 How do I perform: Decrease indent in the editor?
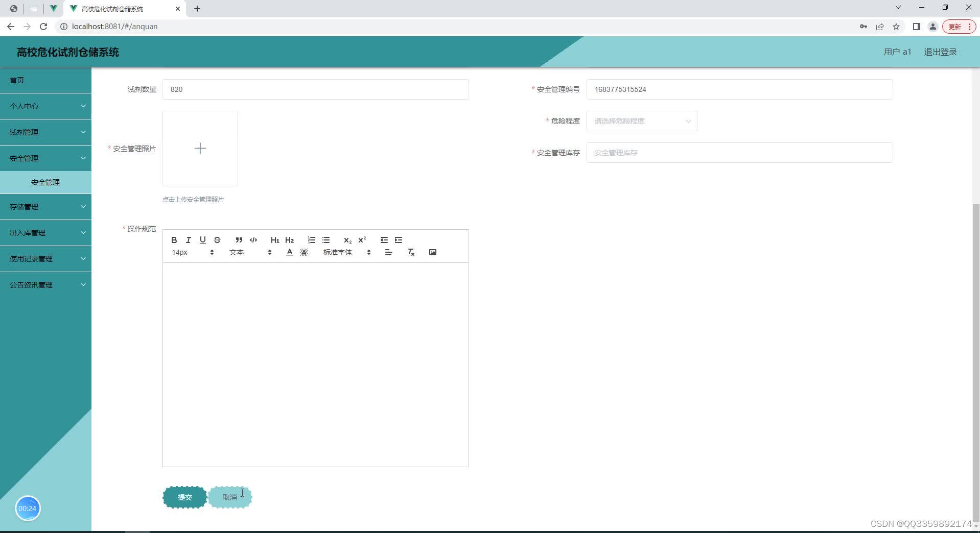(384, 240)
